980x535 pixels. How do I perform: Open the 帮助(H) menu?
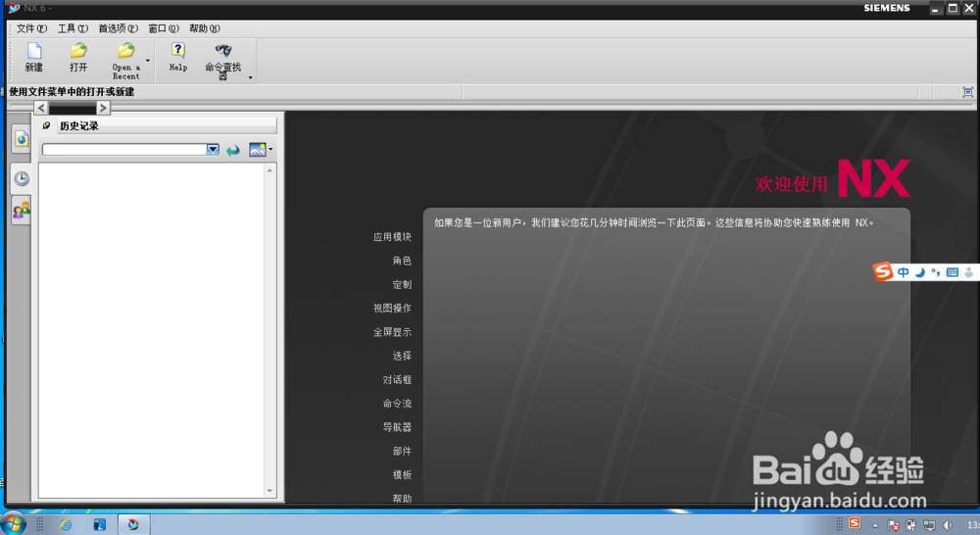[x=205, y=28]
